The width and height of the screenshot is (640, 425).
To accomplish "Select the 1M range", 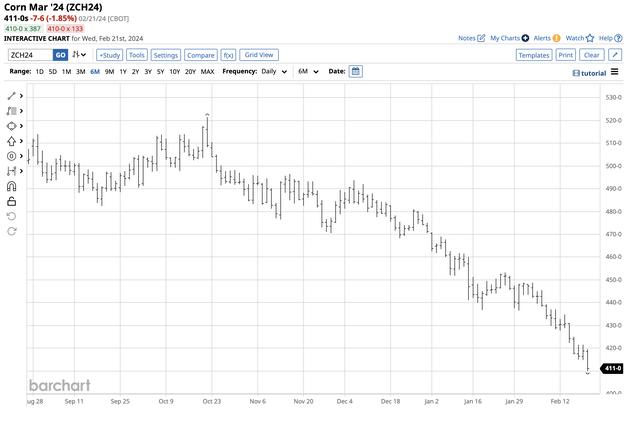I will pyautogui.click(x=67, y=71).
